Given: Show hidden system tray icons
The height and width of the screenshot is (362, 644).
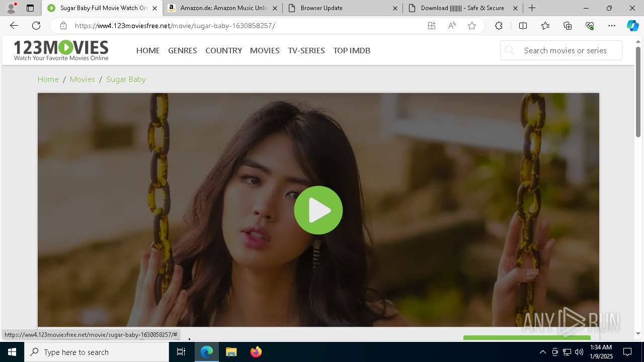Looking at the screenshot, I should (x=543, y=352).
